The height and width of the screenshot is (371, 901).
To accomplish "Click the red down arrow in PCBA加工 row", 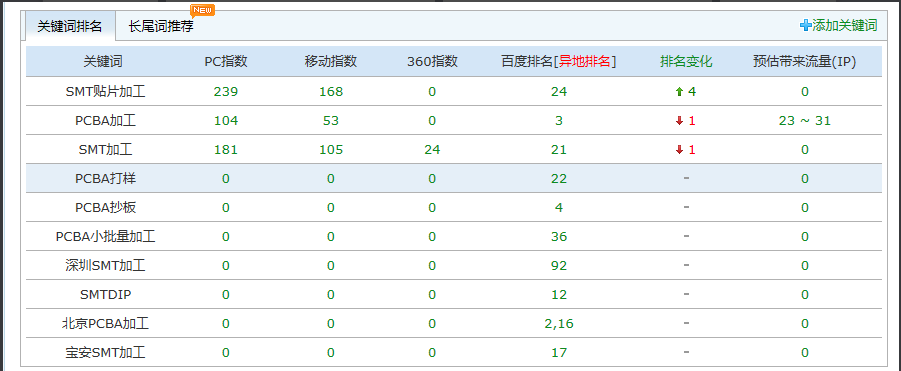I will [x=679, y=121].
